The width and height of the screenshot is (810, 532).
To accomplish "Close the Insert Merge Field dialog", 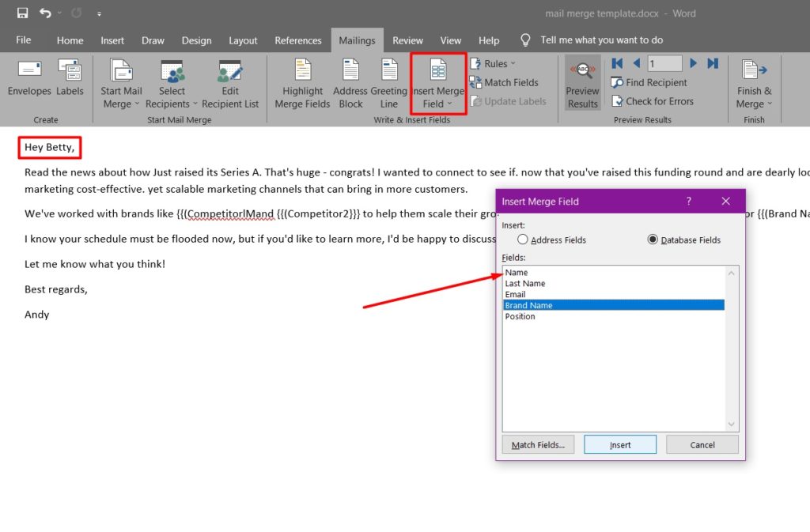I will point(726,202).
